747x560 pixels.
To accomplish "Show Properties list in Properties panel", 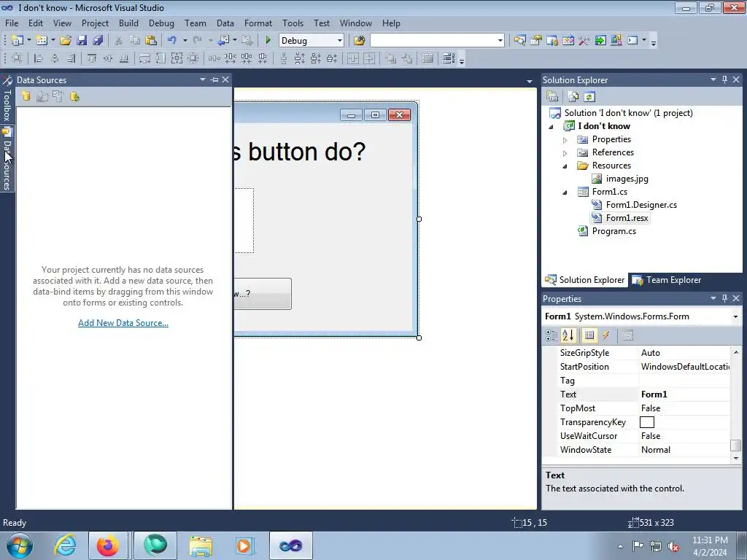I will tap(589, 335).
